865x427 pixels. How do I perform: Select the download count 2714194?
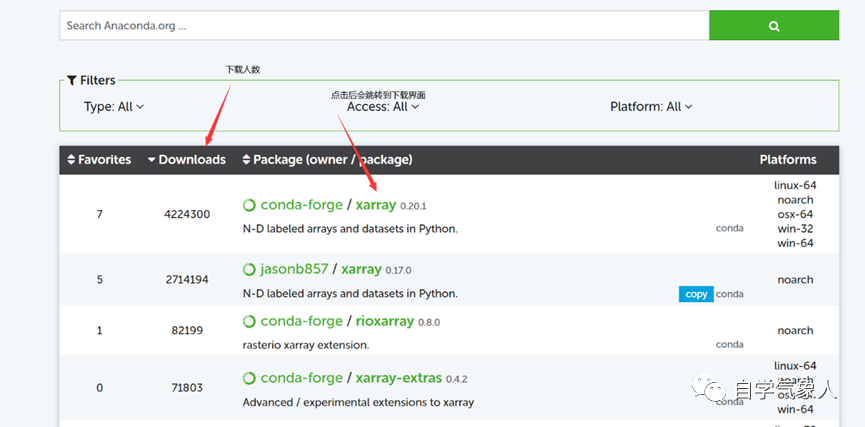187,280
